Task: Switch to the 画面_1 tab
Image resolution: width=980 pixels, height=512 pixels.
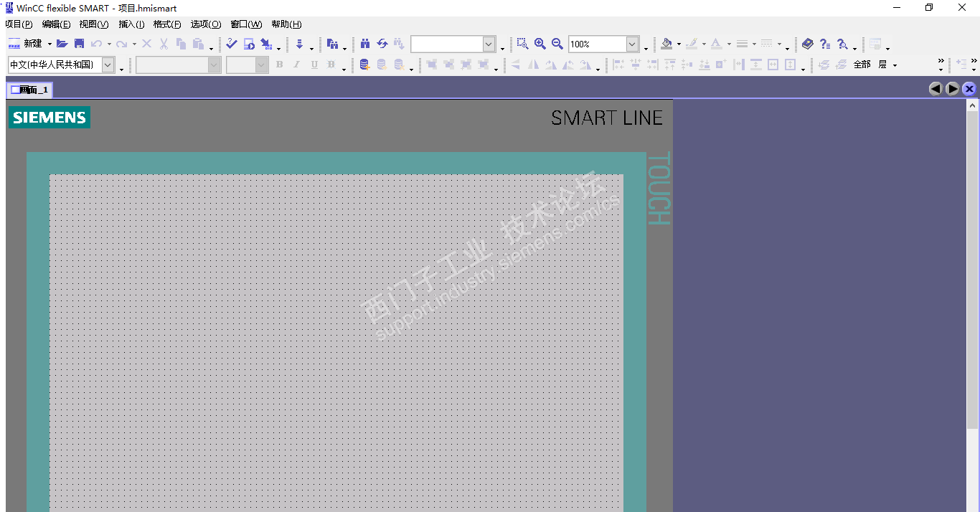Action: 29,90
